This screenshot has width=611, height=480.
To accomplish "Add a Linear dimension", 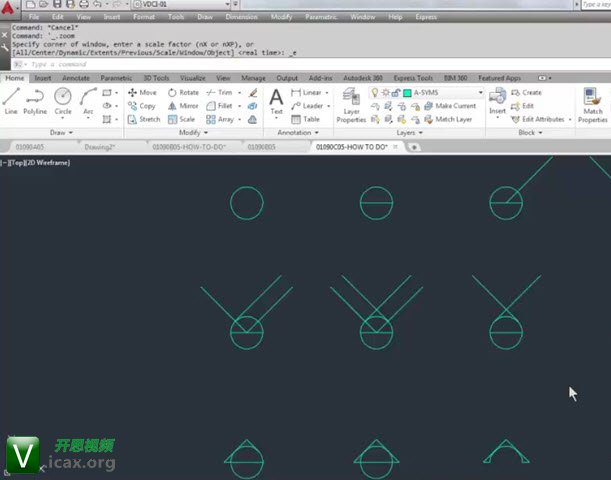I will tap(307, 92).
